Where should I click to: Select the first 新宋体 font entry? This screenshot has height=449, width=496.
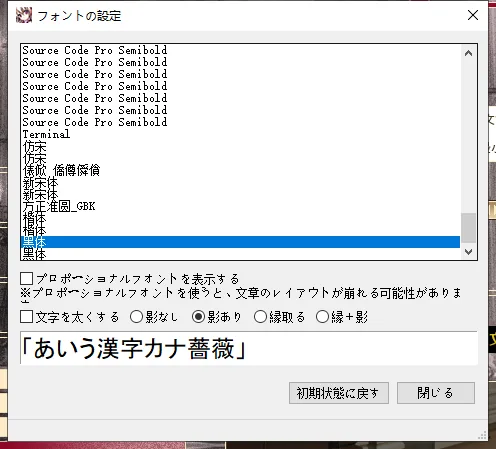[240, 182]
